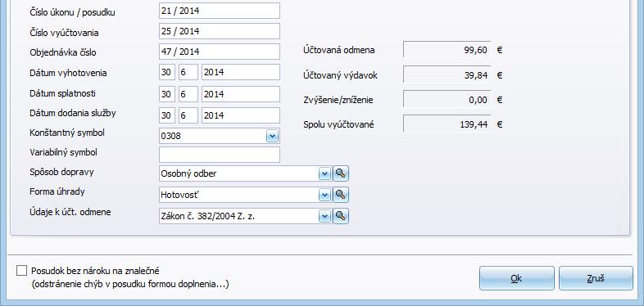Open lookup for Forma úhrady
This screenshot has width=644, height=306.
pyautogui.click(x=341, y=195)
